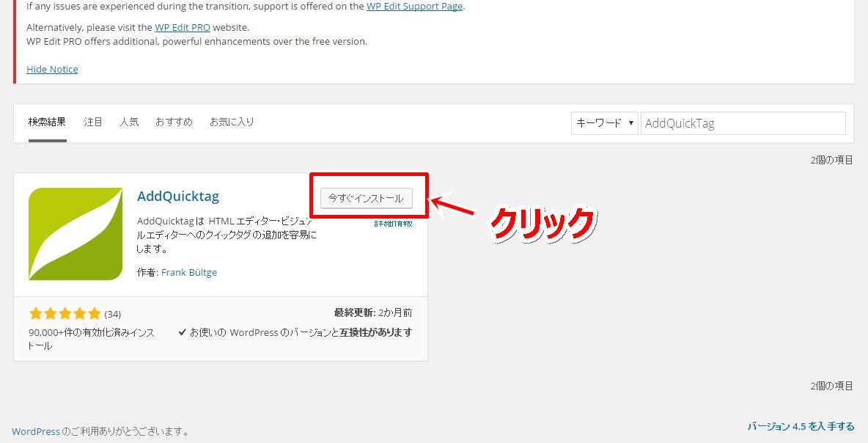The height and width of the screenshot is (443, 868).
Task: Click the five-star rating of AddQuicktag
Action: click(x=65, y=314)
